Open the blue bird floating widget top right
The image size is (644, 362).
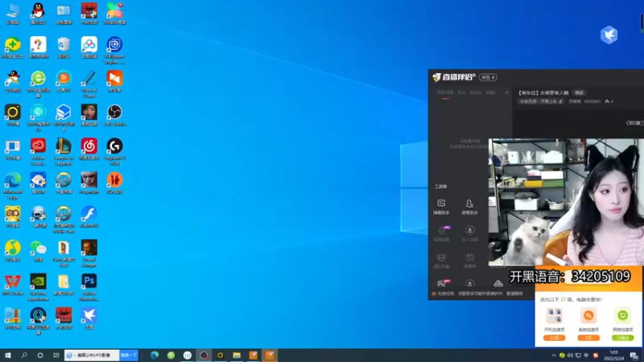coord(609,35)
